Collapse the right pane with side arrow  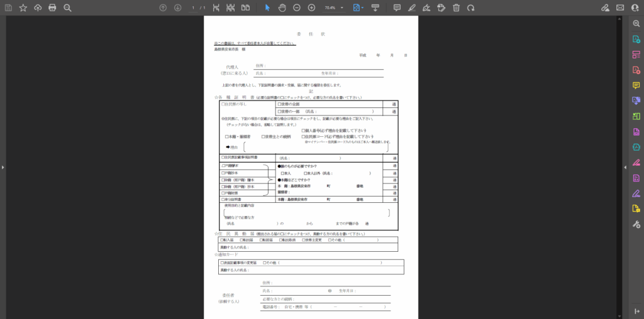626,167
